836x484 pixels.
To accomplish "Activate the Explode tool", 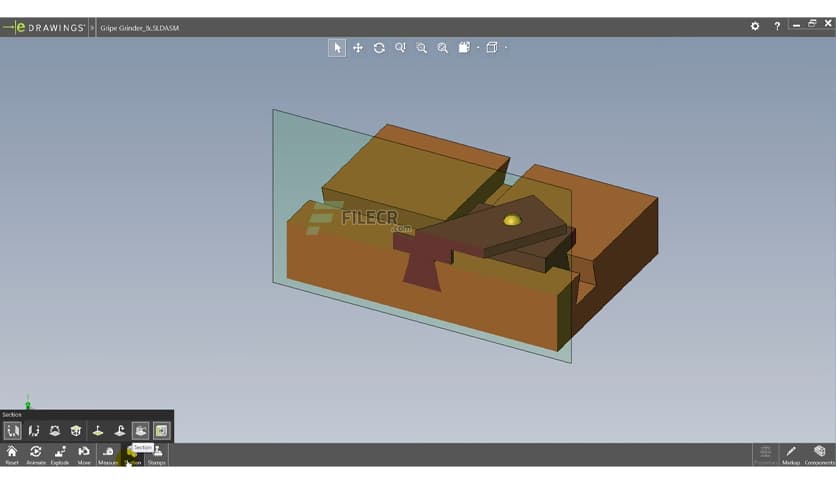I will pyautogui.click(x=60, y=455).
